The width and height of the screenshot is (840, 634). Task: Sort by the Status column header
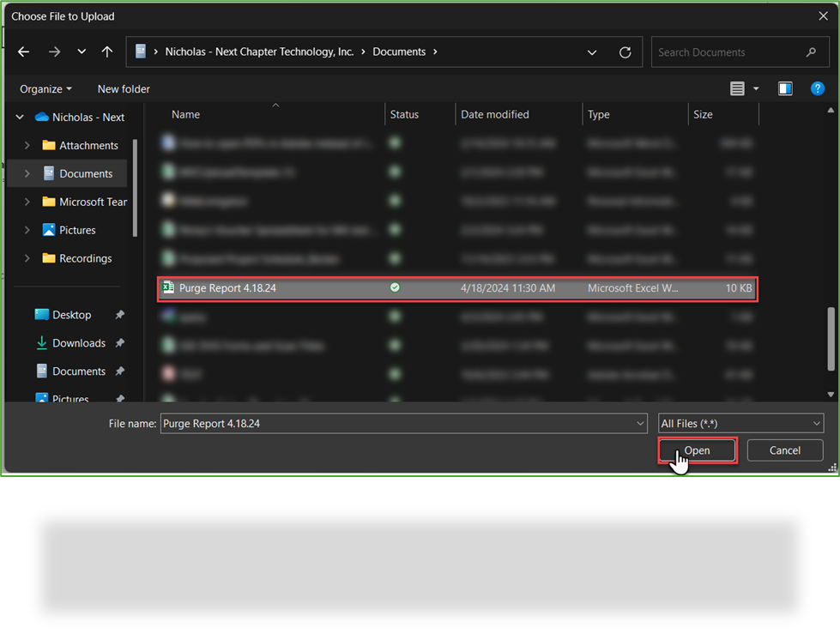pos(404,115)
